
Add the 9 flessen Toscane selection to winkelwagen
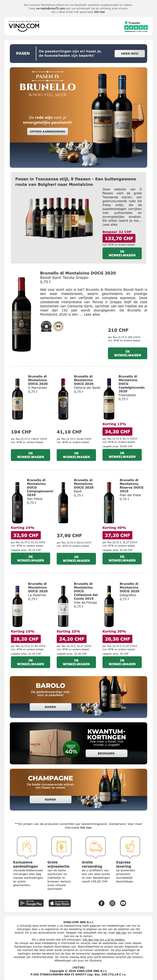point(121,253)
